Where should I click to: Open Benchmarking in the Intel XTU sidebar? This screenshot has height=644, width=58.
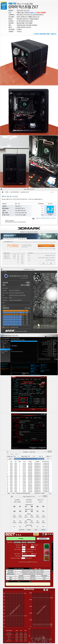point(4,351)
